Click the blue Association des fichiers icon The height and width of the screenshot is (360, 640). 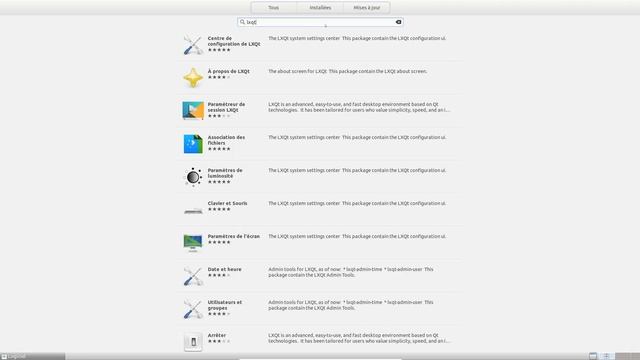pyautogui.click(x=193, y=144)
